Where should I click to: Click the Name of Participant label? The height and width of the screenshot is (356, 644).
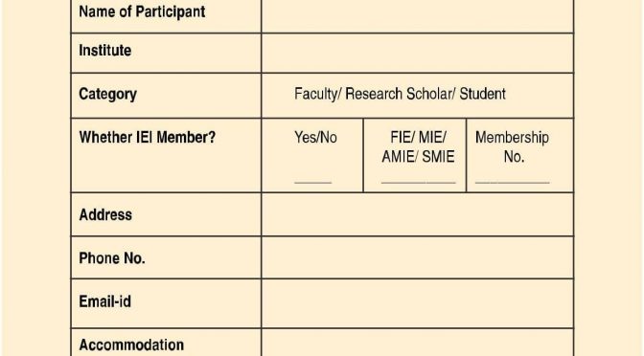(142, 11)
